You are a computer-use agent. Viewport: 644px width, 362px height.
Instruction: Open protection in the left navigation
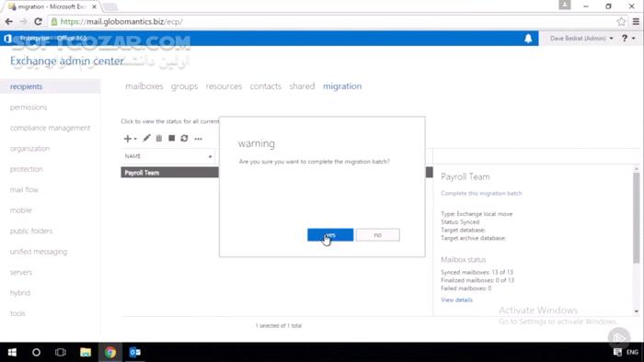pos(27,169)
